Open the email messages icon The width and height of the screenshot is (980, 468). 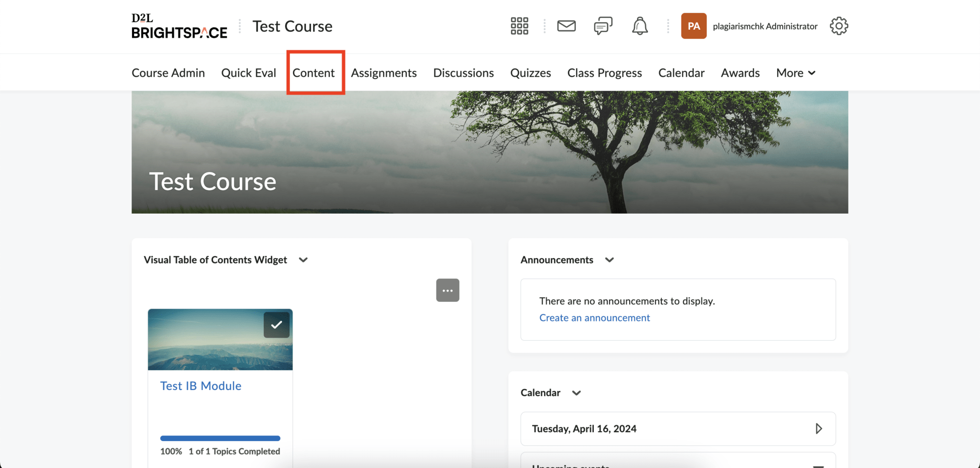[566, 26]
